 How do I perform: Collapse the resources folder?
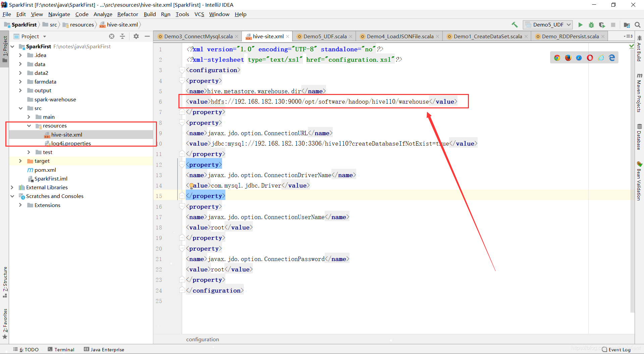[29, 125]
